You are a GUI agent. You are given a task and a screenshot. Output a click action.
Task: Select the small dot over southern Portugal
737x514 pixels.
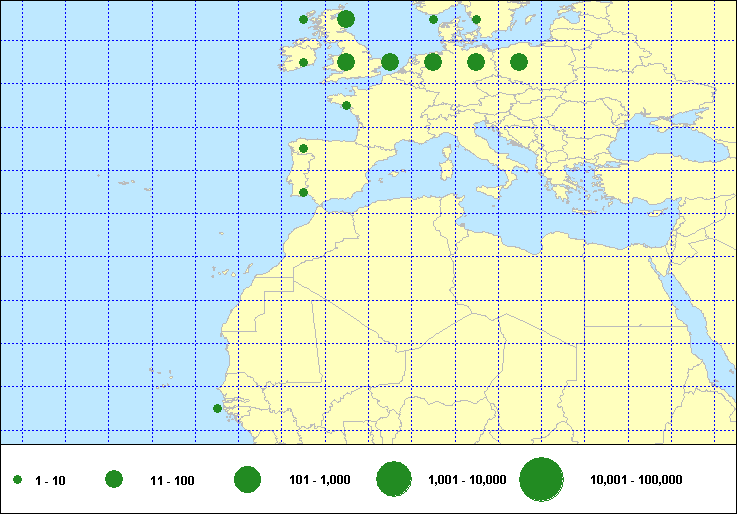[x=303, y=192]
